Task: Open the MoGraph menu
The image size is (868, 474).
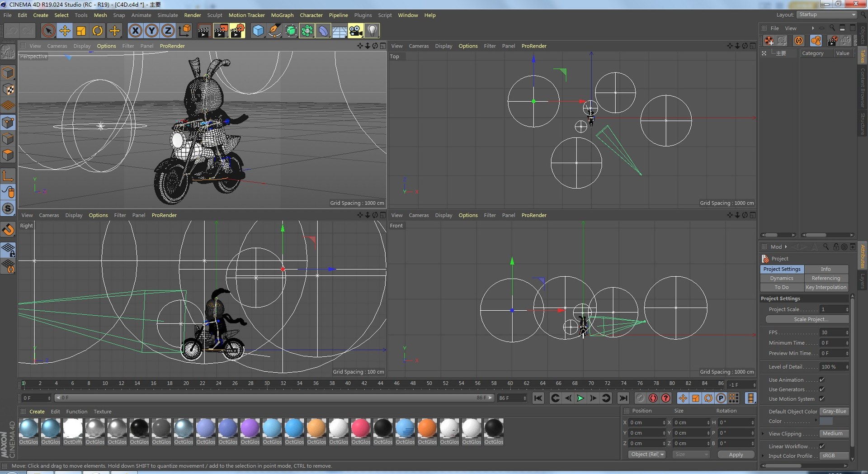Action: click(282, 15)
